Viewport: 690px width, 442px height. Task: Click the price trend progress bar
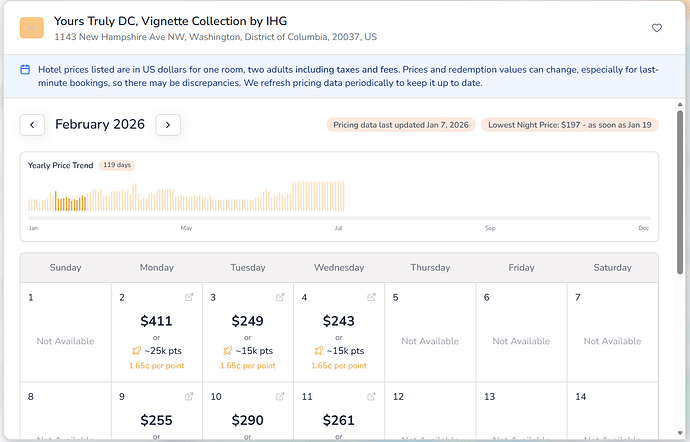[339, 218]
